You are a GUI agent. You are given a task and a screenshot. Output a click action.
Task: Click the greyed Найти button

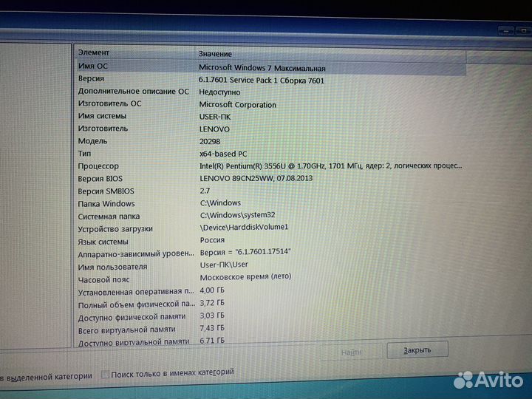(351, 352)
